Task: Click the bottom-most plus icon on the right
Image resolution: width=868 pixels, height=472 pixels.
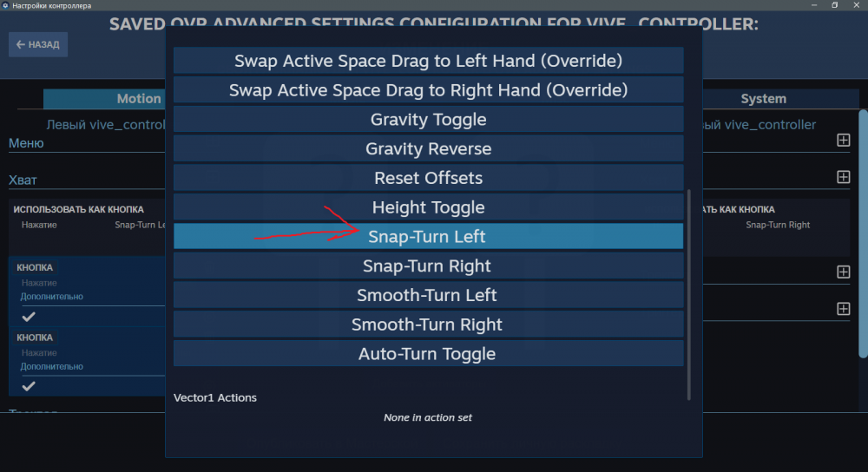Action: (843, 309)
